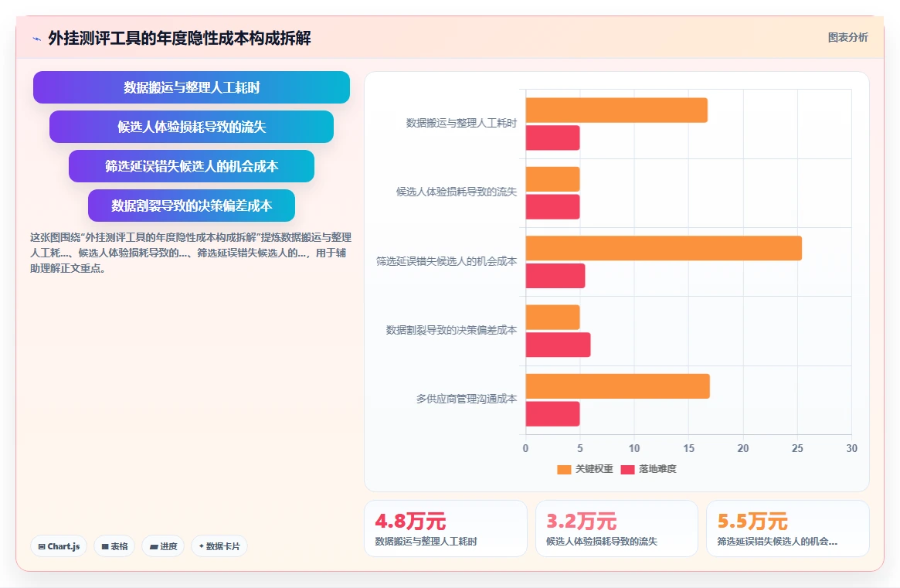Viewport: 900px width, 588px height.
Task: Click red bar for 候选人体验损耗导致的流失
Action: coord(552,207)
